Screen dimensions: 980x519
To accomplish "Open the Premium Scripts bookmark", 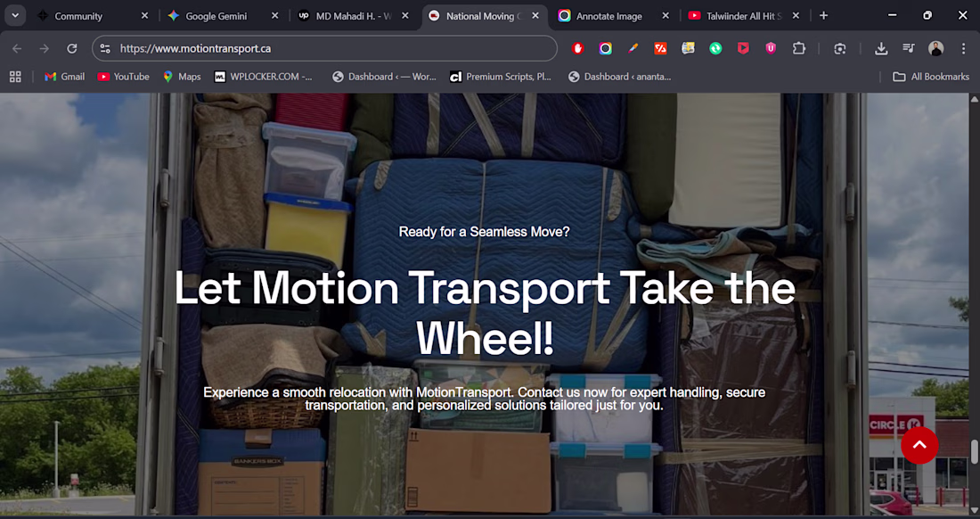I will pyautogui.click(x=501, y=77).
